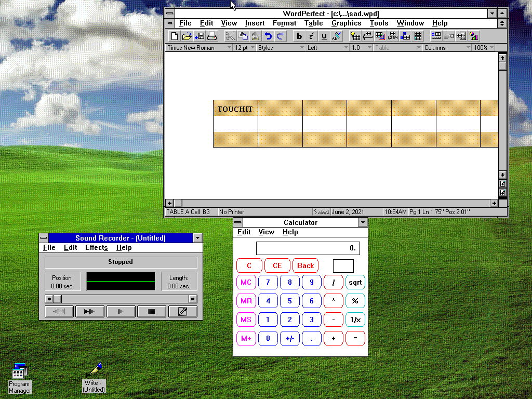Screen dimensions: 532x399
Task: Click the TOUCHIT table cell
Action: (235, 109)
